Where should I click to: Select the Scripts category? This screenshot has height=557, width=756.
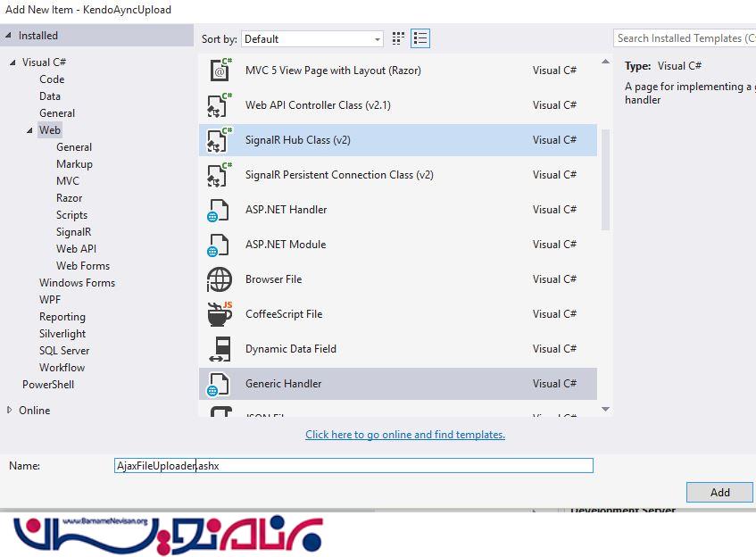71,214
